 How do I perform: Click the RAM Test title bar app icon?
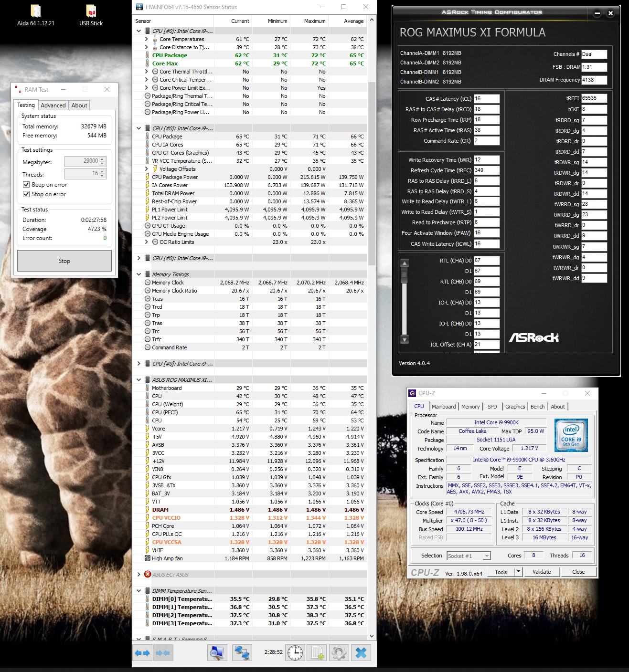pos(18,89)
